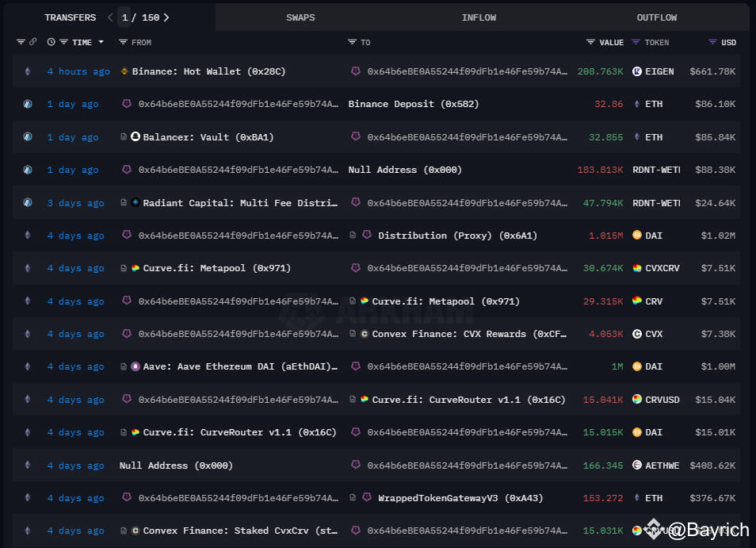Click the 153.272 ETH value

pyautogui.click(x=603, y=498)
